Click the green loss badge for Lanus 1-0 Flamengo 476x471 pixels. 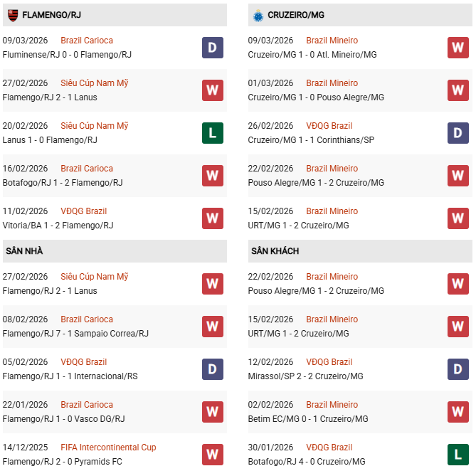pos(213,133)
